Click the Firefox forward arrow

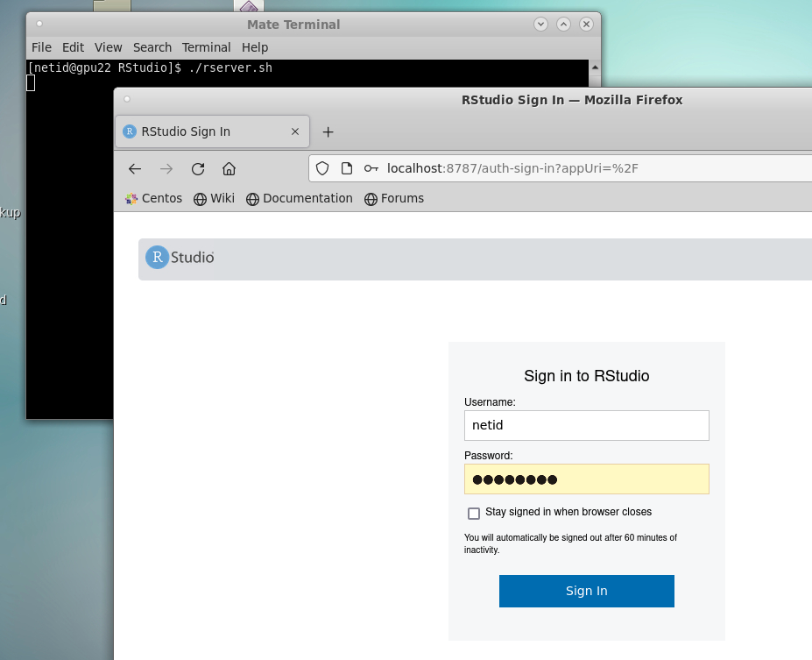(166, 169)
